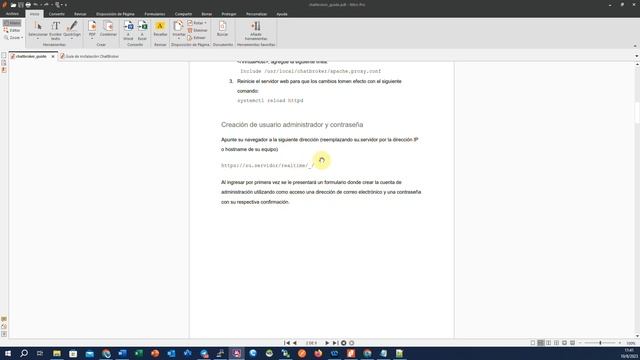Viewport: 640px width, 360px height.
Task: Create a new PDF with the PDF button
Action: click(x=92, y=30)
